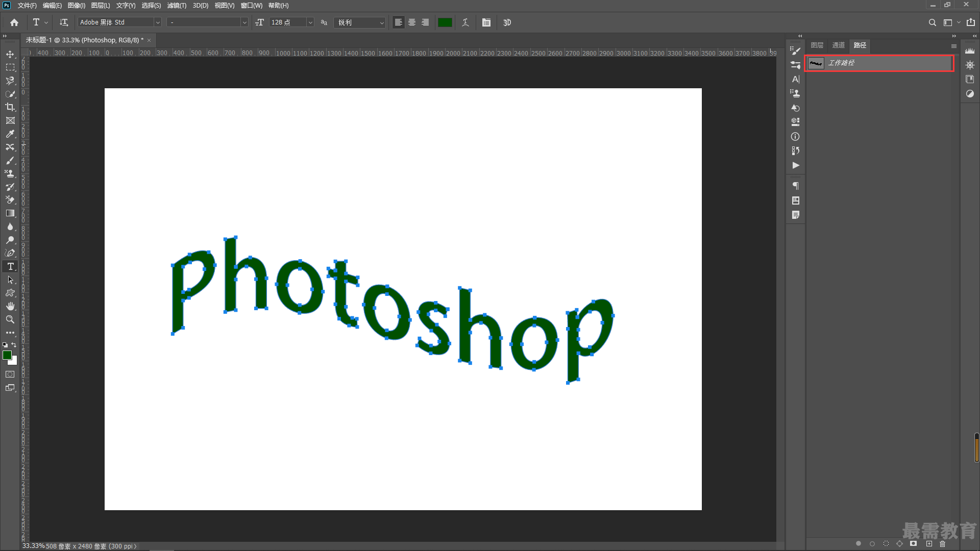
Task: Open the 滤镜(T) menu
Action: coord(177,6)
